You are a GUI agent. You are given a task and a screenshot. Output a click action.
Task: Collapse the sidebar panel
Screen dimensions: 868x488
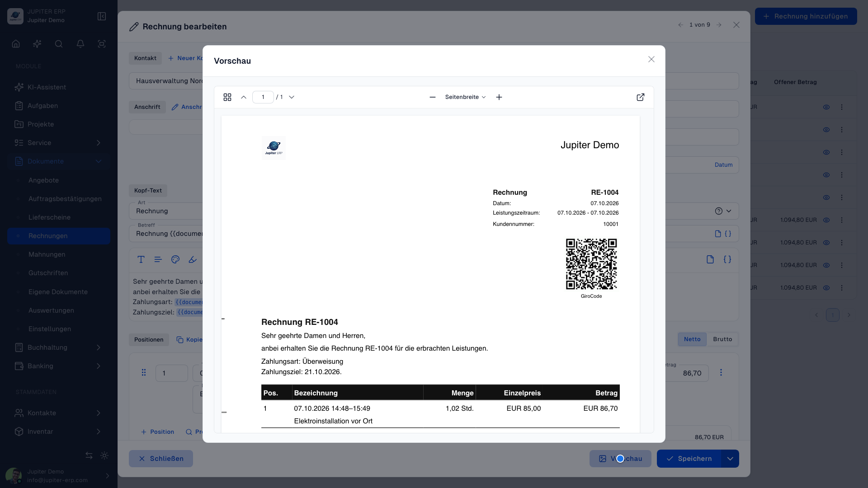tap(102, 16)
